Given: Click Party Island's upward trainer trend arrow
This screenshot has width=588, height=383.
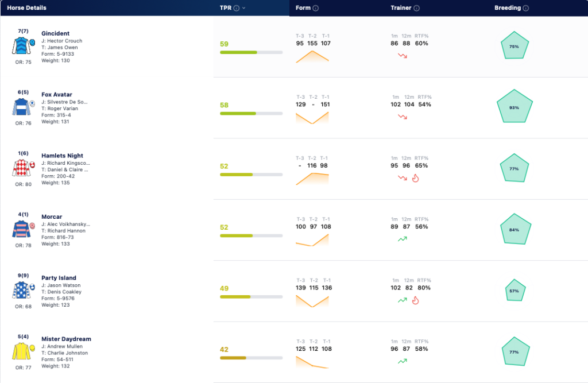Looking at the screenshot, I should click(x=403, y=300).
